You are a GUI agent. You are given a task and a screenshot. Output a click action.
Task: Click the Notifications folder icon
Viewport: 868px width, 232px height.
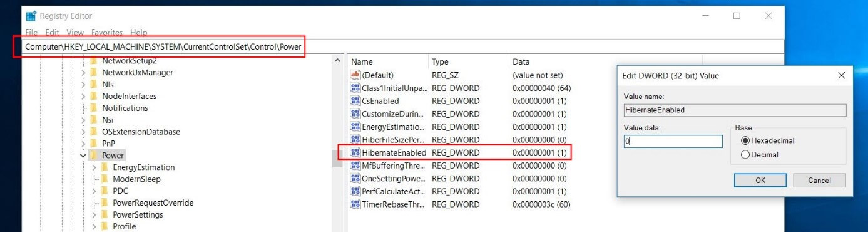coord(94,108)
